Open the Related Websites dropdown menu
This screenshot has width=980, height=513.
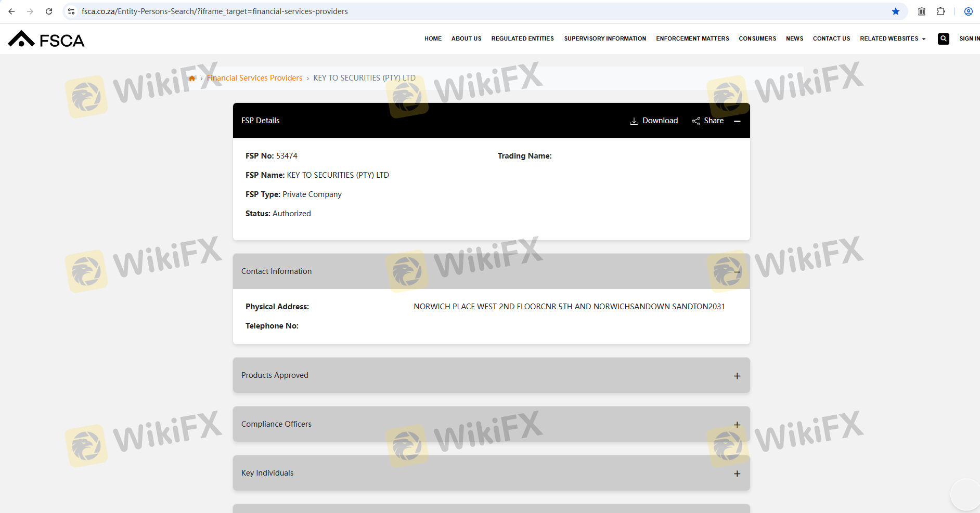click(893, 38)
